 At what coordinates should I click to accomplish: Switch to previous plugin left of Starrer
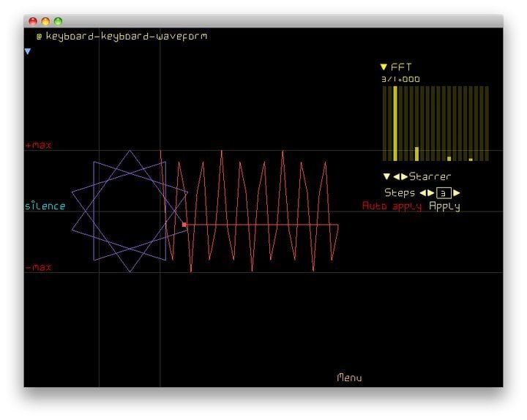click(397, 176)
